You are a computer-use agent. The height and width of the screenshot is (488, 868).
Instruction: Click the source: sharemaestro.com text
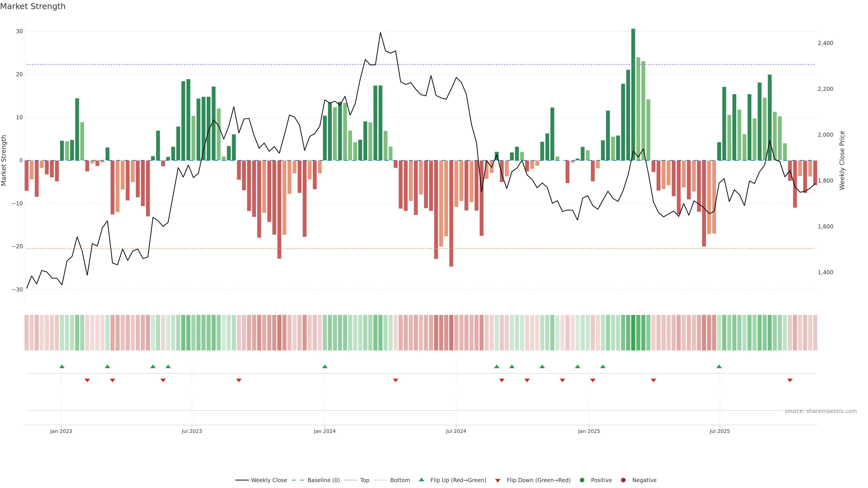(x=821, y=411)
